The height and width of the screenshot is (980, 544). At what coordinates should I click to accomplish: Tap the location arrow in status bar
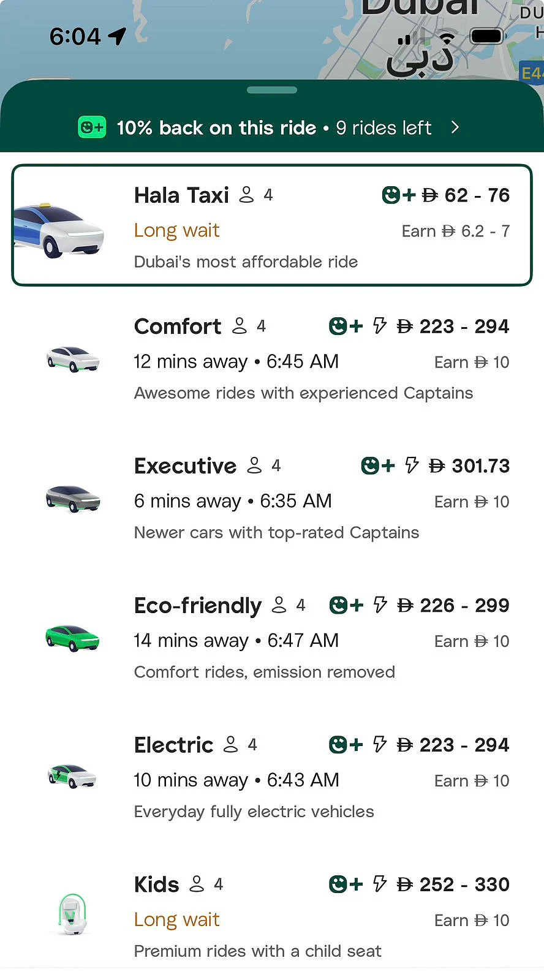[117, 37]
